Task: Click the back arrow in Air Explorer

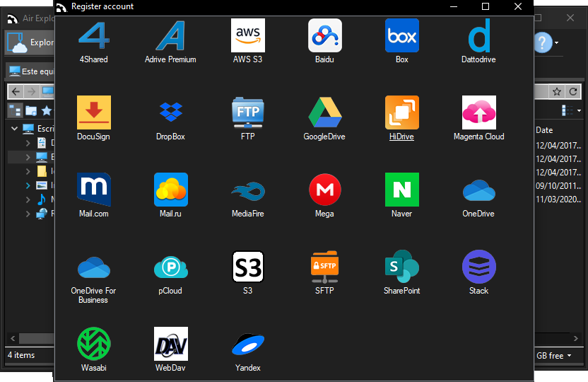Action: click(x=16, y=91)
